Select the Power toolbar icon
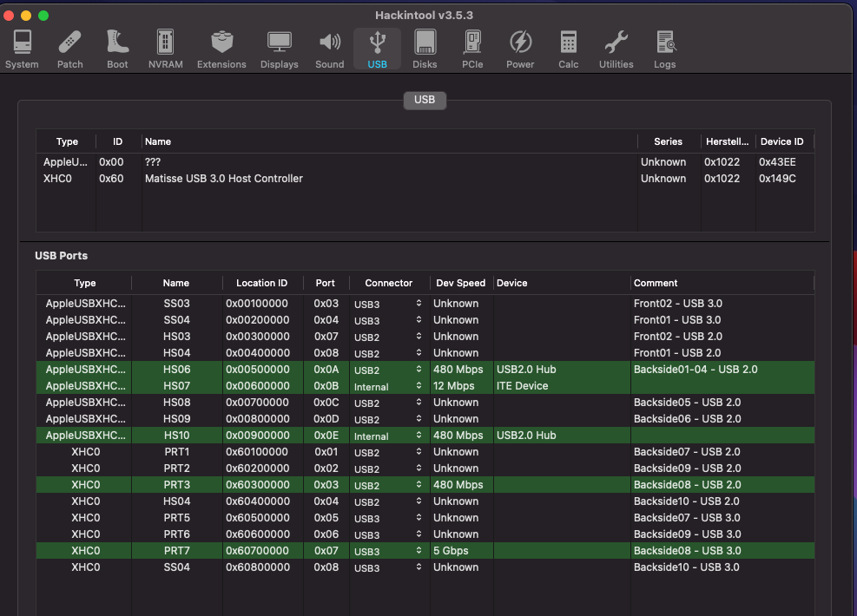This screenshot has height=616, width=857. [520, 49]
